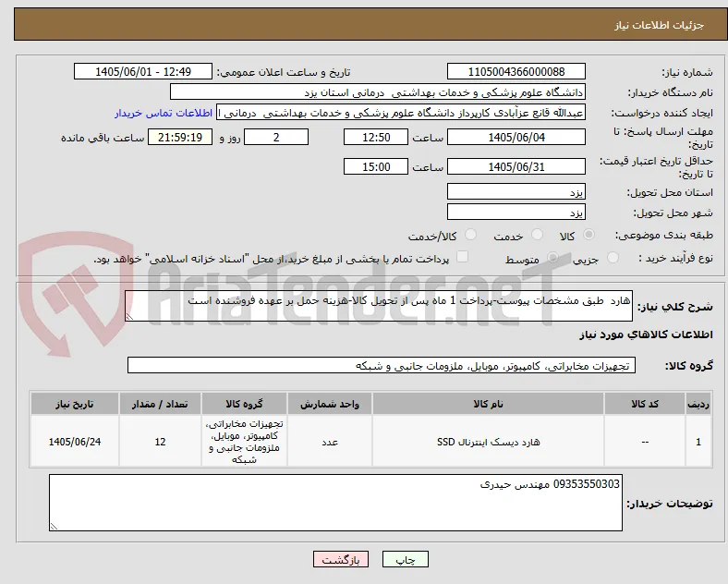The image size is (728, 584).
Task: Click the نام کالا column header
Action: [x=488, y=404]
